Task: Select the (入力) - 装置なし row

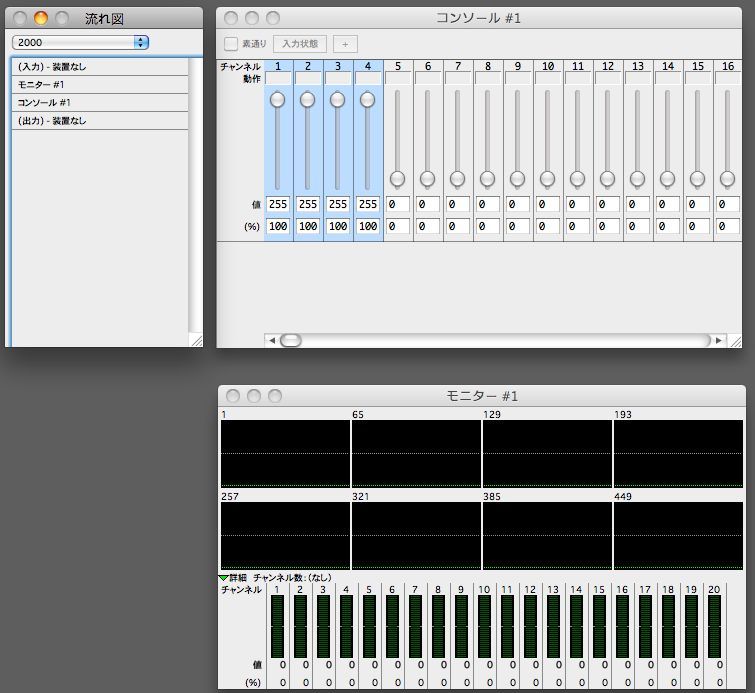Action: pos(100,67)
